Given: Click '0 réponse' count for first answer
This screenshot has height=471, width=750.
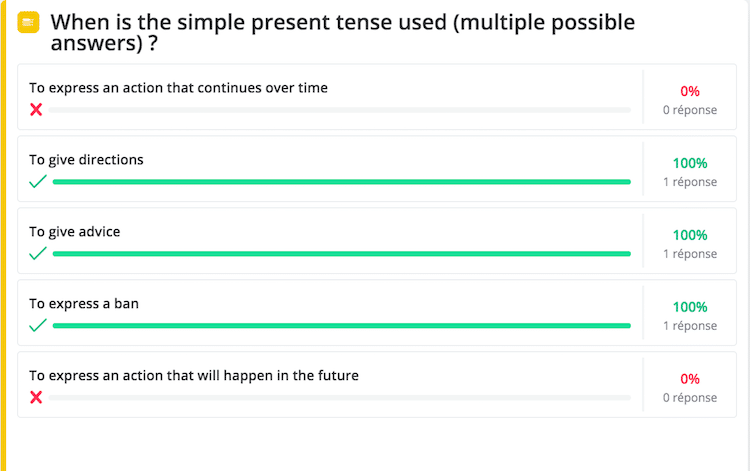Looking at the screenshot, I should pos(690,110).
